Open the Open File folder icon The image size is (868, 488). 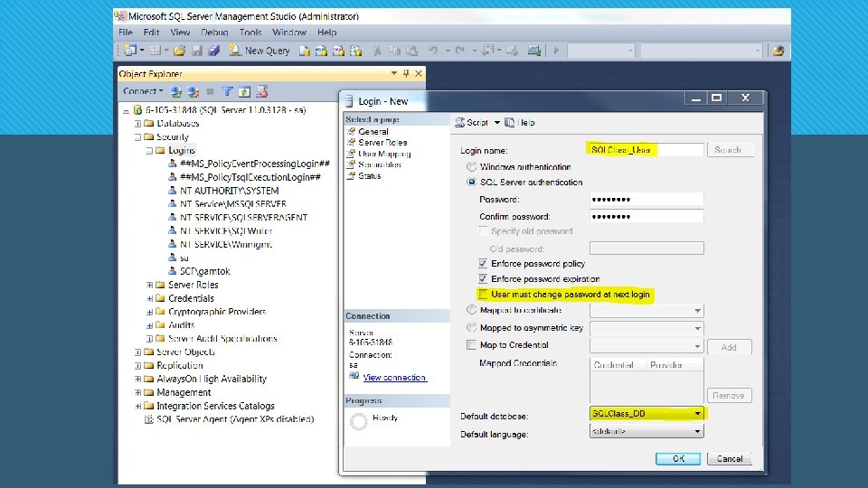click(x=179, y=51)
